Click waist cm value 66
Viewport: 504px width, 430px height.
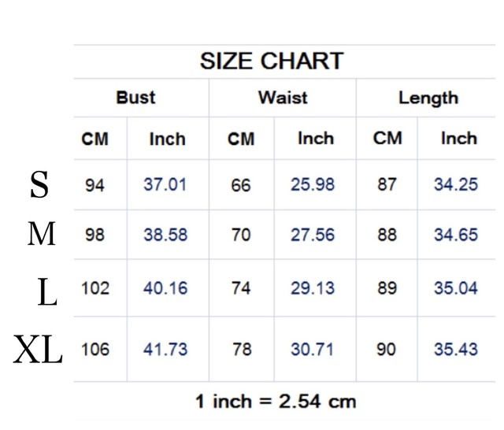point(241,185)
